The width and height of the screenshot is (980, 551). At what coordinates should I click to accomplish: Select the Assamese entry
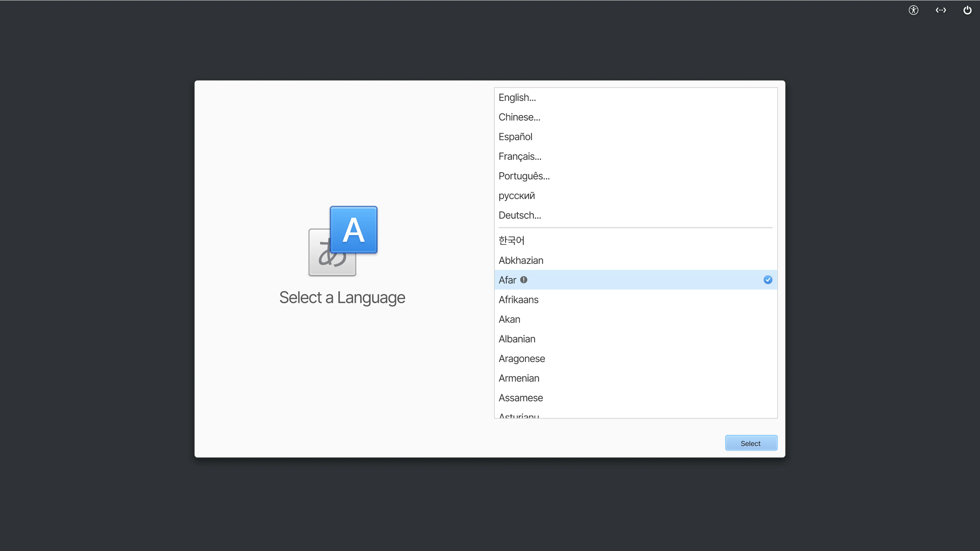coord(520,398)
